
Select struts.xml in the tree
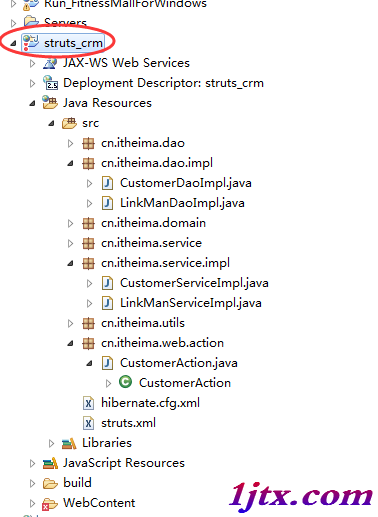pyautogui.click(x=128, y=423)
